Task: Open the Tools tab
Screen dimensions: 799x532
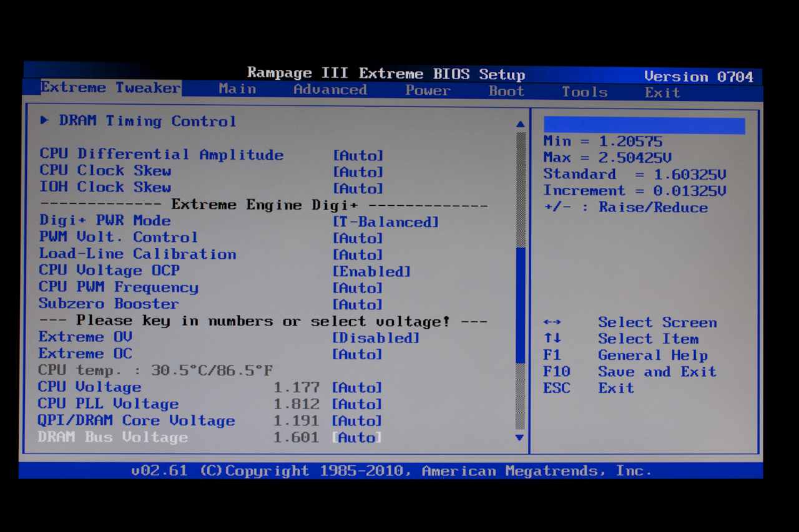Action: [584, 92]
